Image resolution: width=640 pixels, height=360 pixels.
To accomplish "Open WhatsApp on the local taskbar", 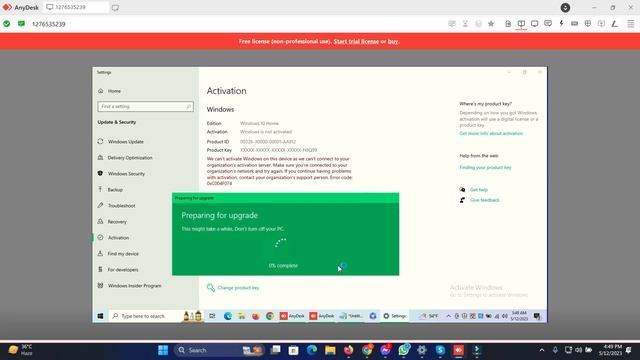I will tap(404, 350).
